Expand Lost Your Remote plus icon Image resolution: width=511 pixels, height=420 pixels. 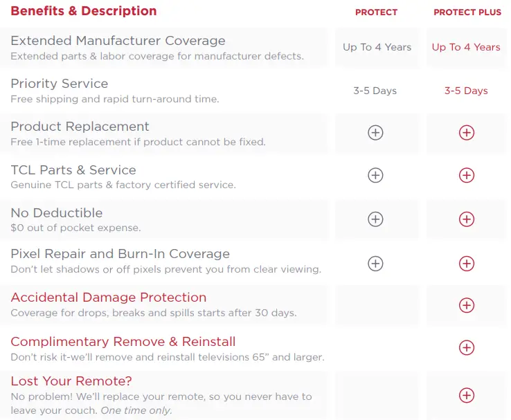467,395
